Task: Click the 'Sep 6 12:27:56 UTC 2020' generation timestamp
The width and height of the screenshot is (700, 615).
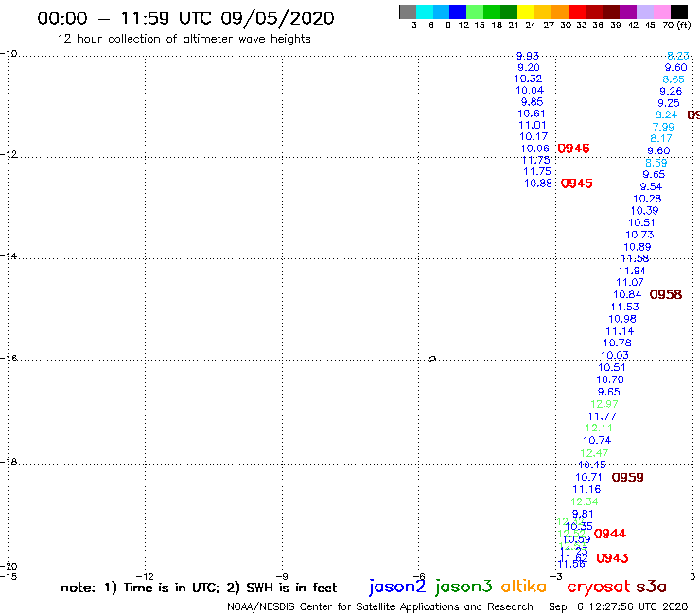Action: tap(619, 607)
